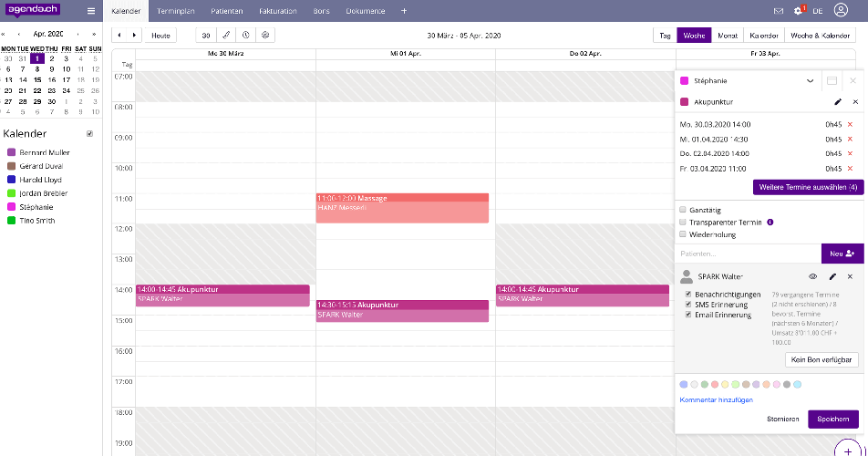Viewport: 868px width, 456px height.
Task: Expand the Stéphanie calendar dropdown
Action: (810, 81)
